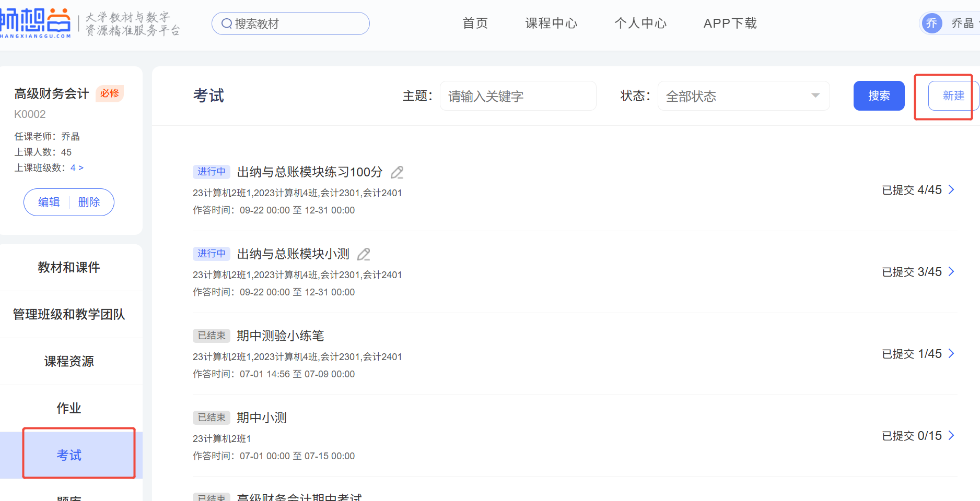
Task: Click the 删除 link for the course
Action: (89, 202)
